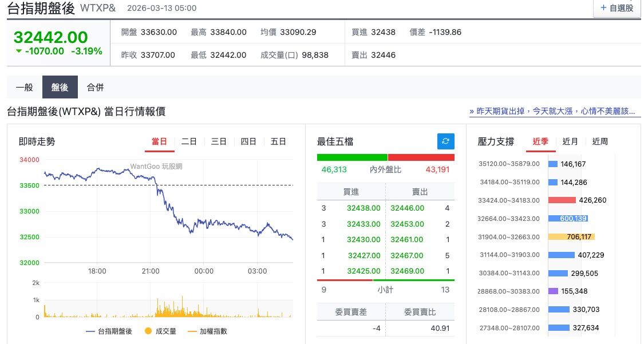Viewport: 644px width, 344px height.
Task: Select 近月 in 壓力支撐 panel
Action: click(x=570, y=141)
